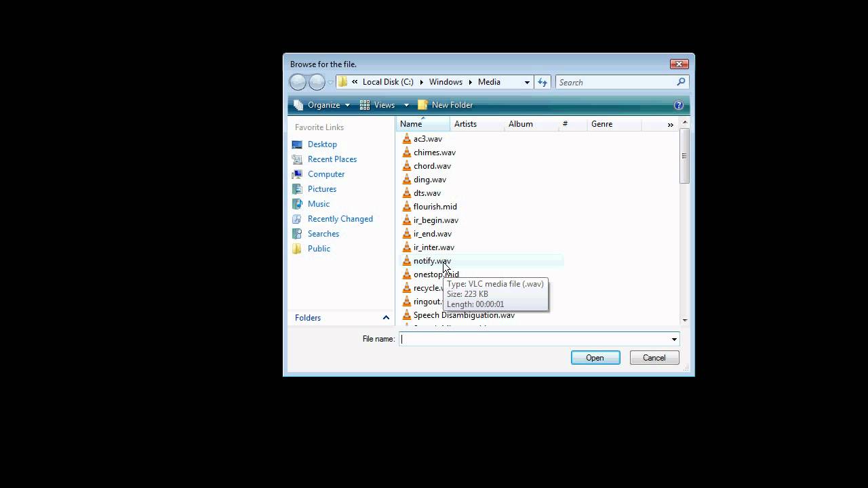
Task: Click the Recently Changed icon
Action: [x=297, y=219]
